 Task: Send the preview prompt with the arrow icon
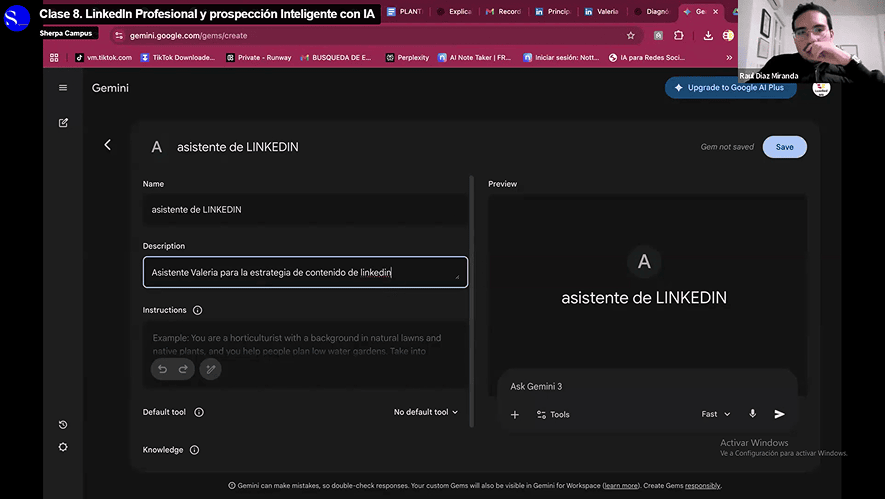(779, 414)
